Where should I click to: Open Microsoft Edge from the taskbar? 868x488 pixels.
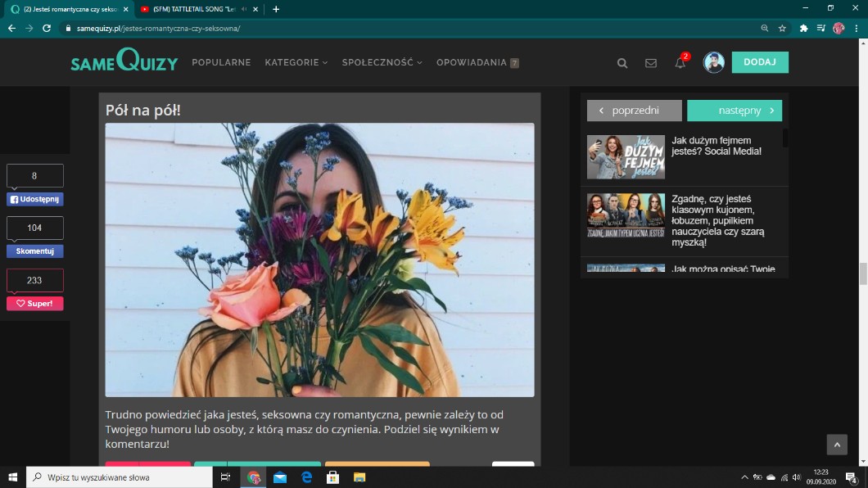[x=307, y=477]
